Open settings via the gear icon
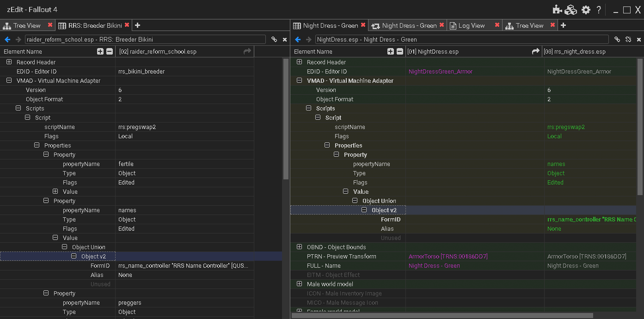Image resolution: width=644 pixels, height=319 pixels. [586, 10]
